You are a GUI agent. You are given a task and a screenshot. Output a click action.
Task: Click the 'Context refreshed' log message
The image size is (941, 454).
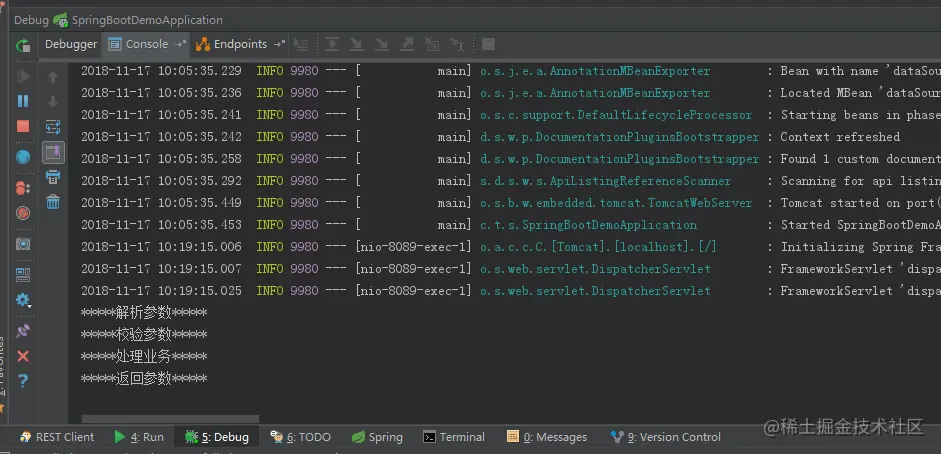point(840,137)
